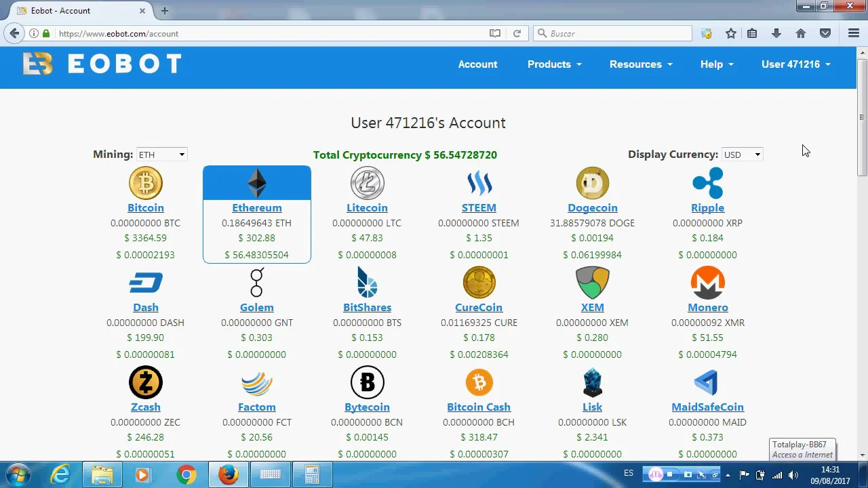Open the Mining currency dropdown
This screenshot has width=868, height=488.
coord(161,155)
